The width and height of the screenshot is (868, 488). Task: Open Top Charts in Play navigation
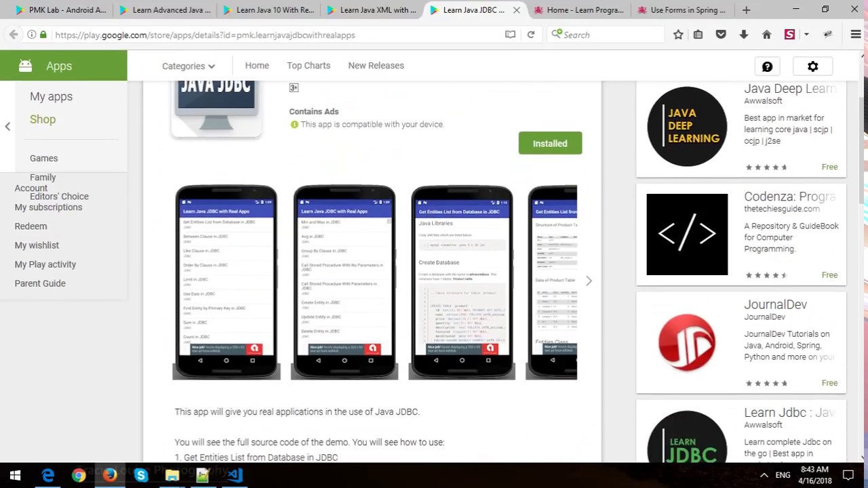(309, 66)
